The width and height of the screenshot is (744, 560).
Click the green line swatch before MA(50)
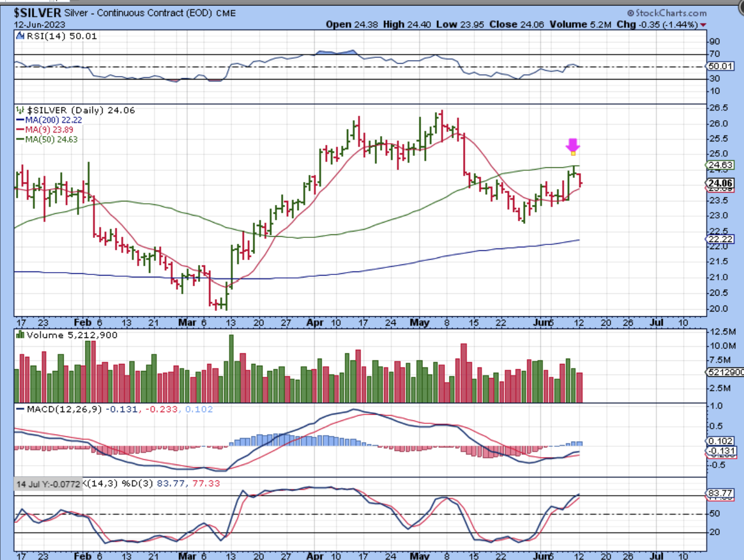coord(19,140)
